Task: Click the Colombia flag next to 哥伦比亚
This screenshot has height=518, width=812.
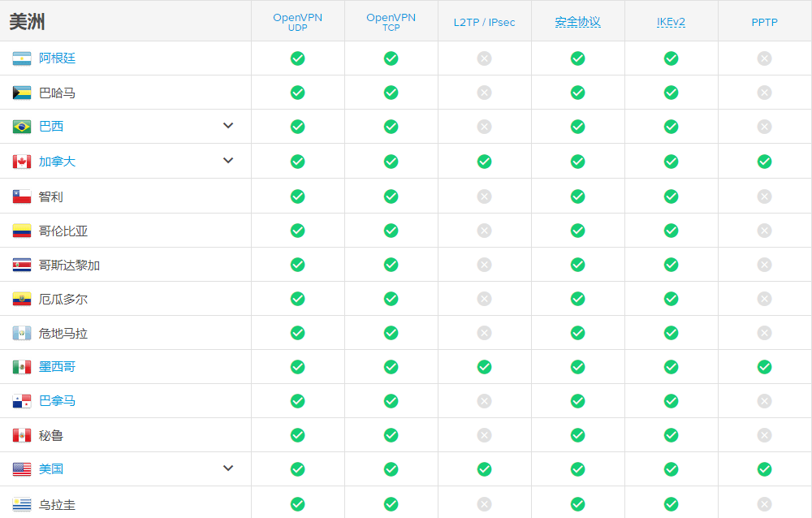Action: (x=22, y=231)
